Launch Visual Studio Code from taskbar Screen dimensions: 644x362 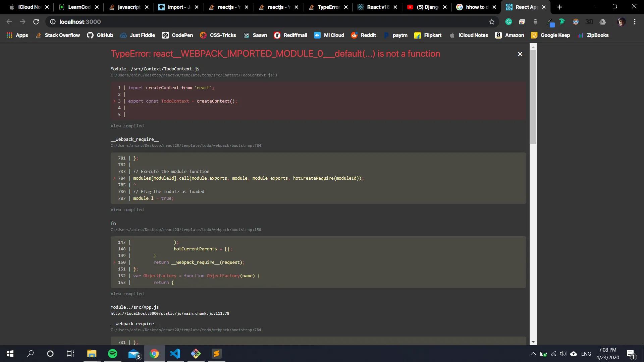(175, 354)
